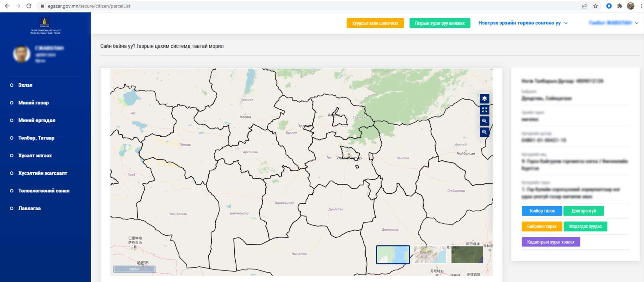Click Дорноговь province label on map
Image resolution: width=644 pixels, height=282 pixels.
(390, 230)
